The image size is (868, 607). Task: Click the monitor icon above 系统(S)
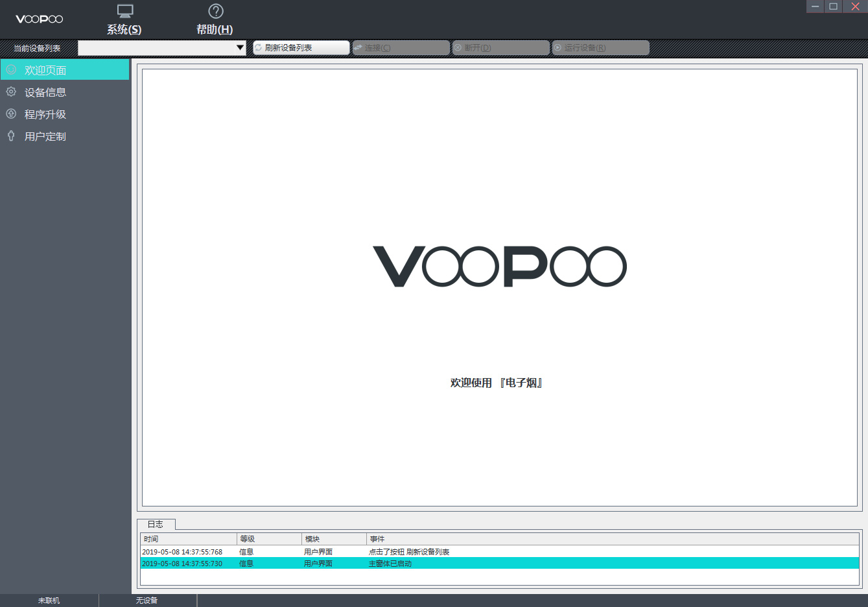click(x=124, y=10)
